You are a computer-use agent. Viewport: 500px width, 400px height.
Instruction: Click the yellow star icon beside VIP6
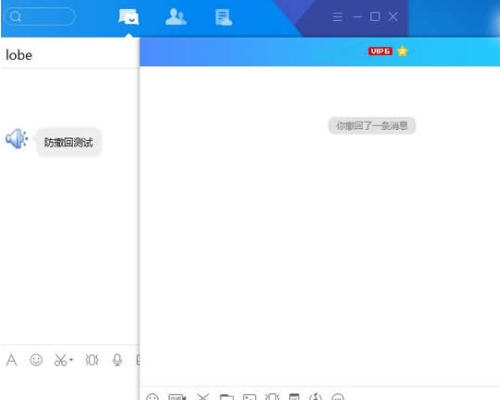pos(403,51)
